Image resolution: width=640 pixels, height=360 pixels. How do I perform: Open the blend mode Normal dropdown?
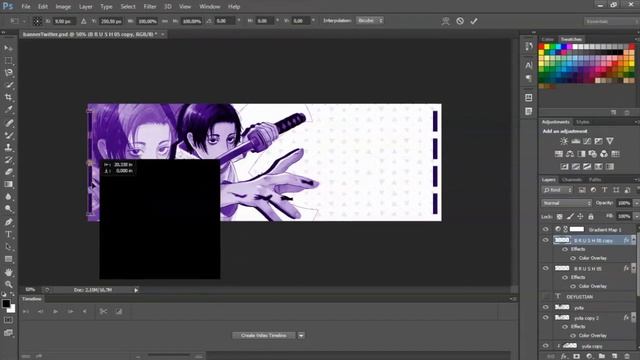coord(566,203)
